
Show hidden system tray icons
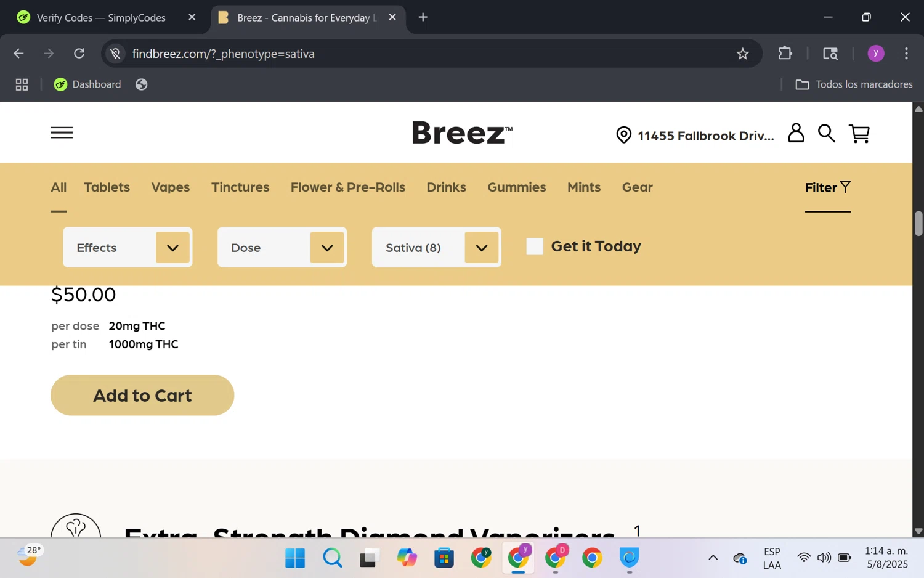click(713, 558)
